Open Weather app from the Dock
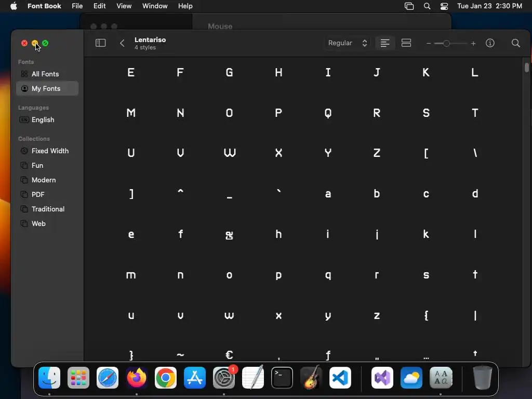 point(411,378)
